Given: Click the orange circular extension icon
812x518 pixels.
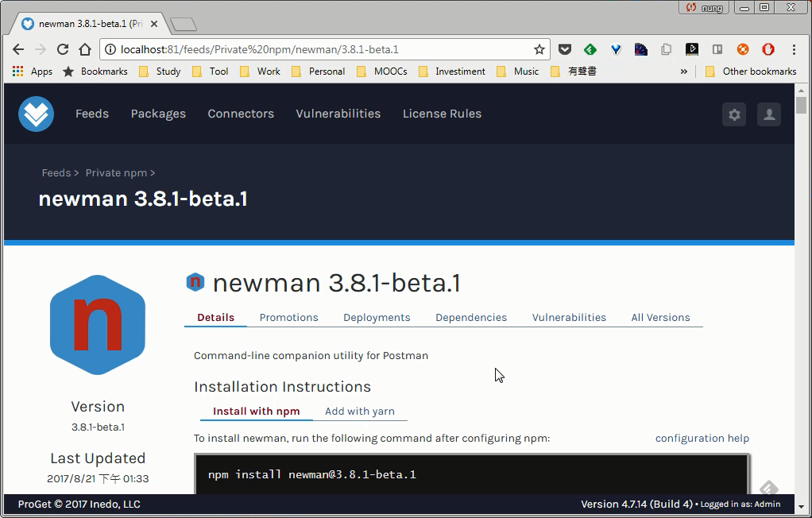Looking at the screenshot, I should (x=743, y=49).
